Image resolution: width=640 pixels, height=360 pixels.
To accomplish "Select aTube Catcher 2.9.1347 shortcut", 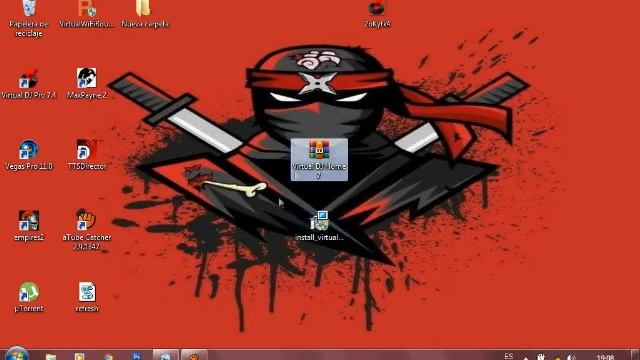I will (87, 230).
